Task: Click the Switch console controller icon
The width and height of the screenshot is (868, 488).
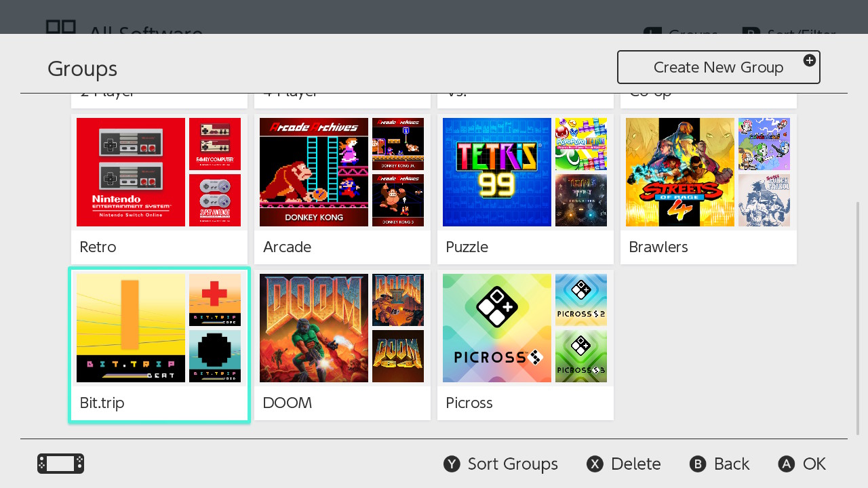Action: [x=61, y=464]
